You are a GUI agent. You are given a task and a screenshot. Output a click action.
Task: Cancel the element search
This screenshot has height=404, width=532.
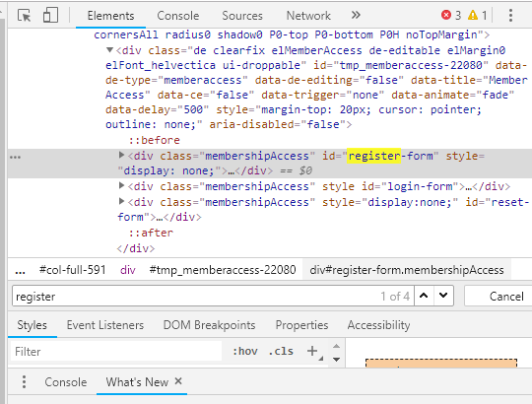498,297
